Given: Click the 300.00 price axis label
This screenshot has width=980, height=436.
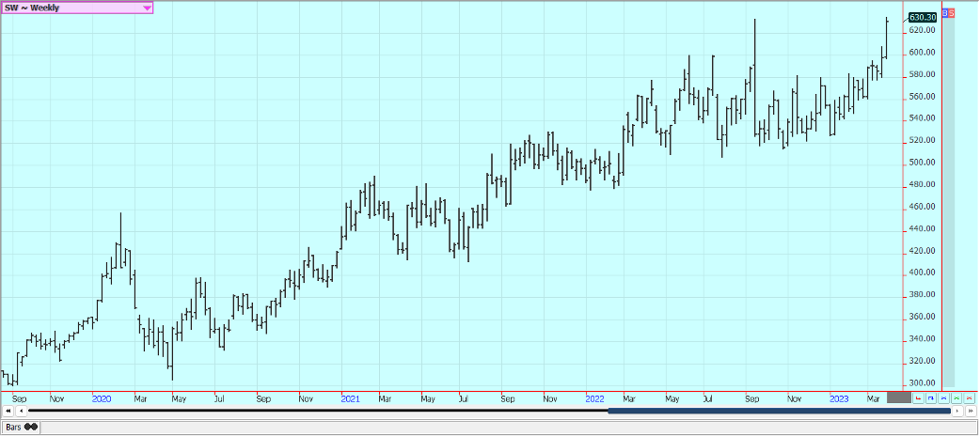Looking at the screenshot, I should tap(922, 383).
